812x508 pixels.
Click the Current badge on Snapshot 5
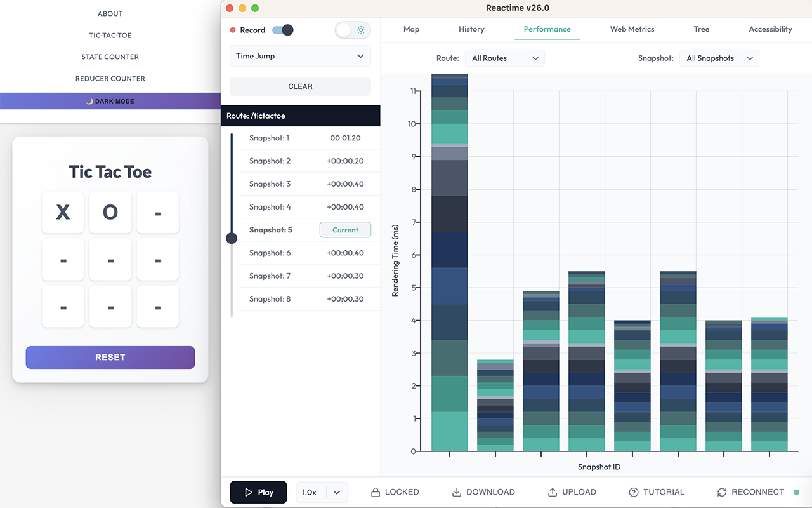(345, 230)
